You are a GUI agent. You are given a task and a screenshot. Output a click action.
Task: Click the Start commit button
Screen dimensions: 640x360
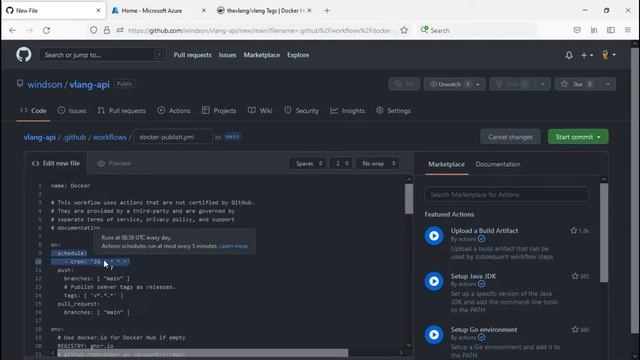578,137
